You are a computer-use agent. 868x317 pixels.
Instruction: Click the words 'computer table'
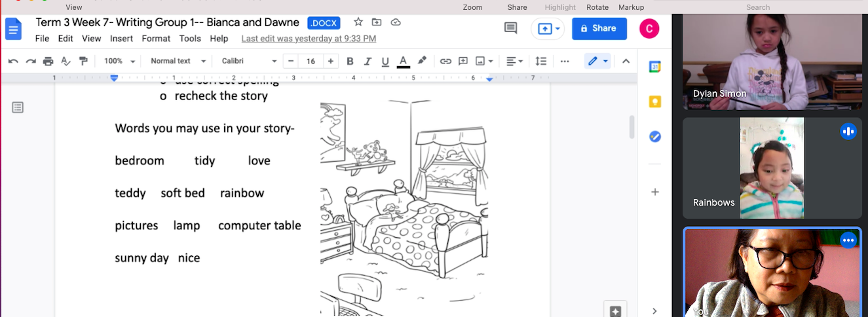(x=259, y=225)
